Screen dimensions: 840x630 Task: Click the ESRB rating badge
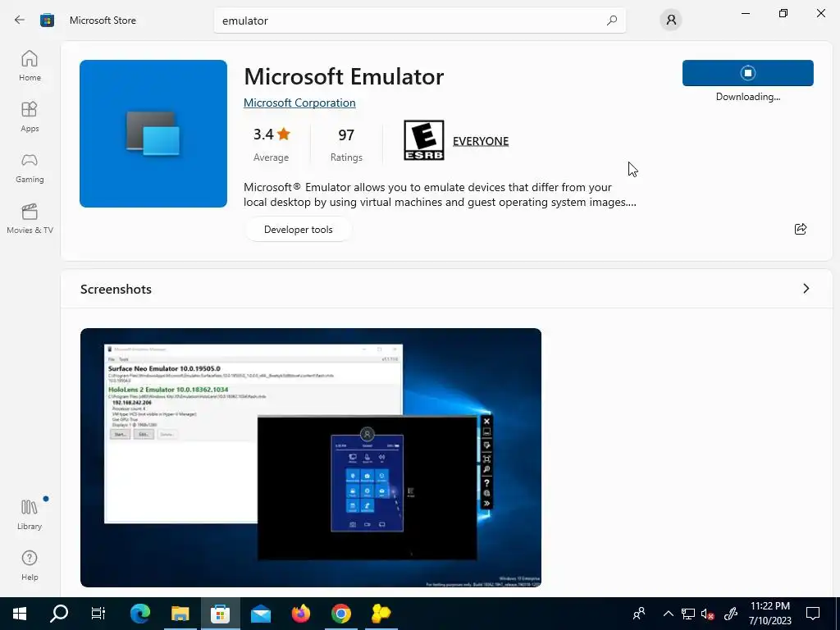(x=424, y=140)
